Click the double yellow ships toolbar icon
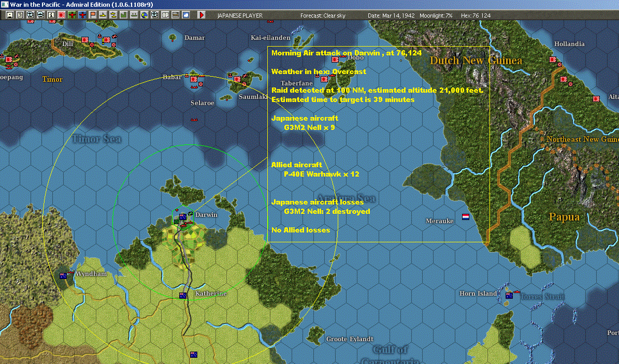 pyautogui.click(x=113, y=15)
